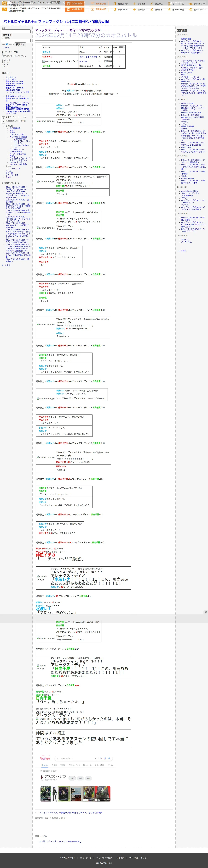This screenshot has width=208, height=868.
Task: Open the なりきりバトラー link
Action: (17, 149)
